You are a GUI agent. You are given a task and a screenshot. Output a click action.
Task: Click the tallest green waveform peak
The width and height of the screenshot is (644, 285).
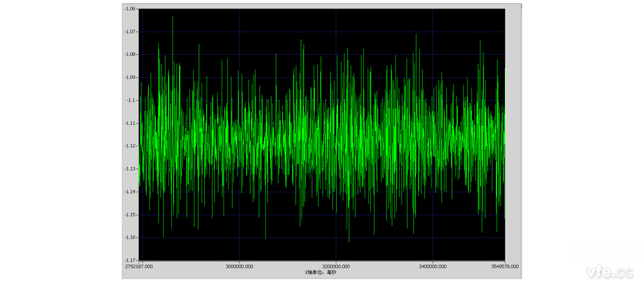pyautogui.click(x=173, y=18)
